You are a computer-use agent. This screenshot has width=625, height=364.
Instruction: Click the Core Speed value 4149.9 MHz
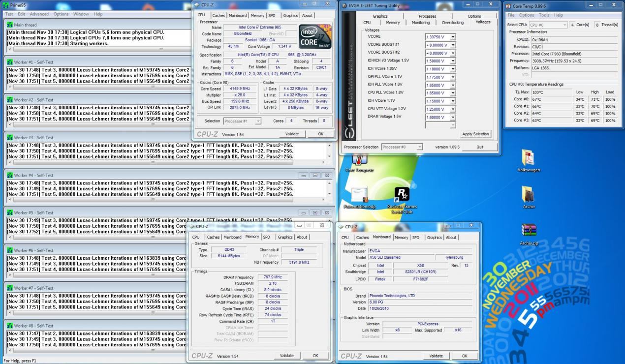(239, 89)
